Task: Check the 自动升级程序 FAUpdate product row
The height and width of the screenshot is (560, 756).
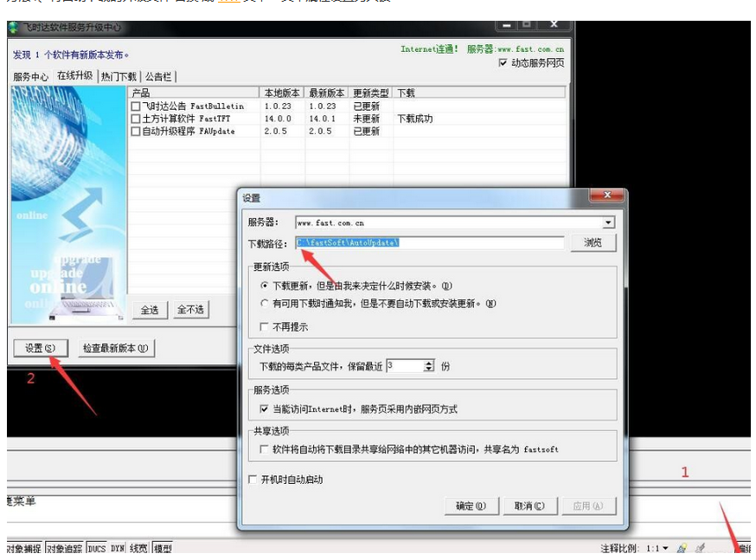Action: [x=136, y=132]
